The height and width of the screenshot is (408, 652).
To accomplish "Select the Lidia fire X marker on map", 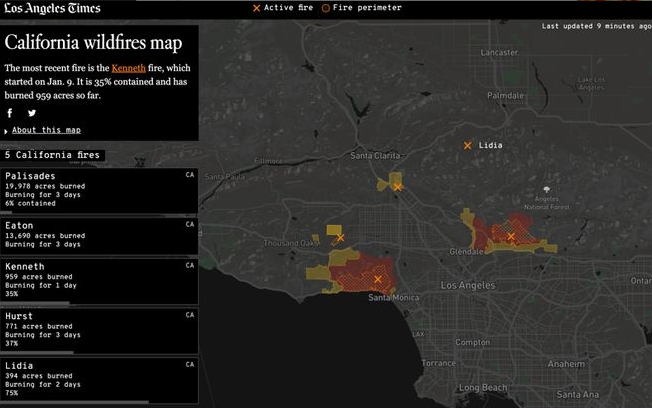I will (x=467, y=146).
